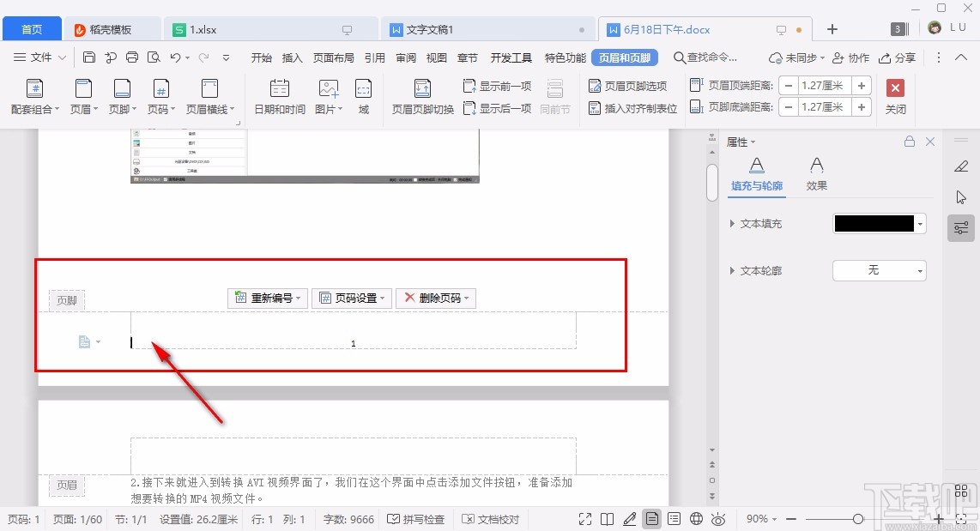The width and height of the screenshot is (980, 531).
Task: Switch to the 插入 ribbon tab
Action: (292, 57)
